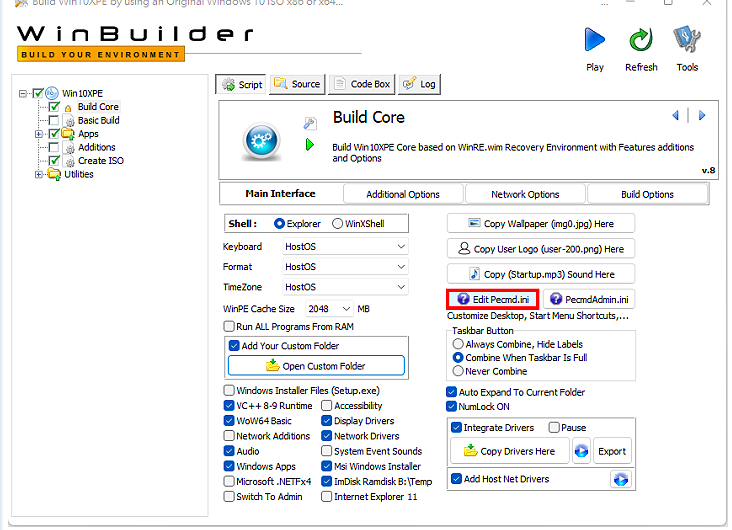Click the wrench edit script icon
The image size is (732, 530).
[310, 123]
